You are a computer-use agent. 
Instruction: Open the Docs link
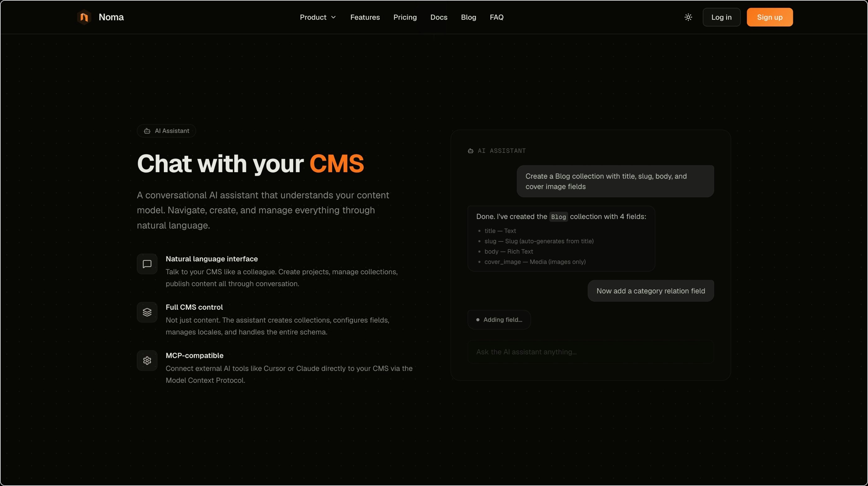(439, 17)
